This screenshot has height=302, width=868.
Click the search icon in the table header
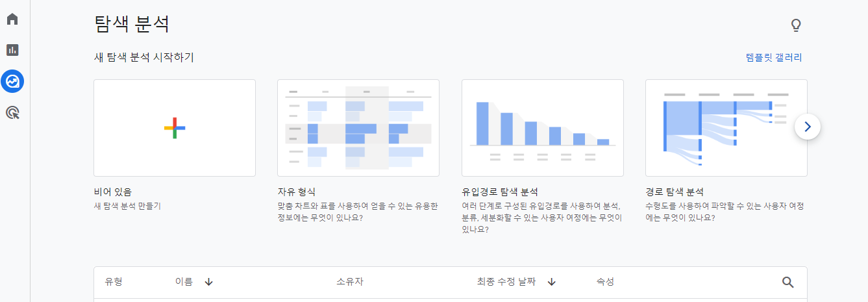(x=788, y=282)
